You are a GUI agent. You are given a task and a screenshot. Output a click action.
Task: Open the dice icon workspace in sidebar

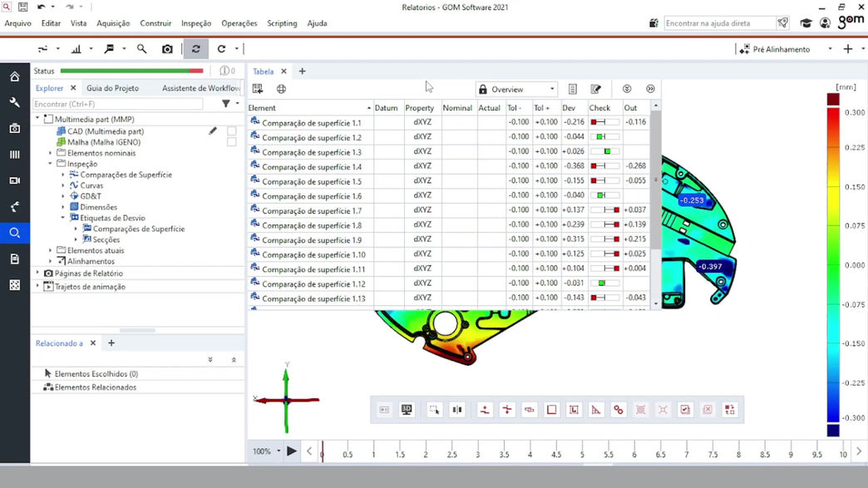[15, 285]
